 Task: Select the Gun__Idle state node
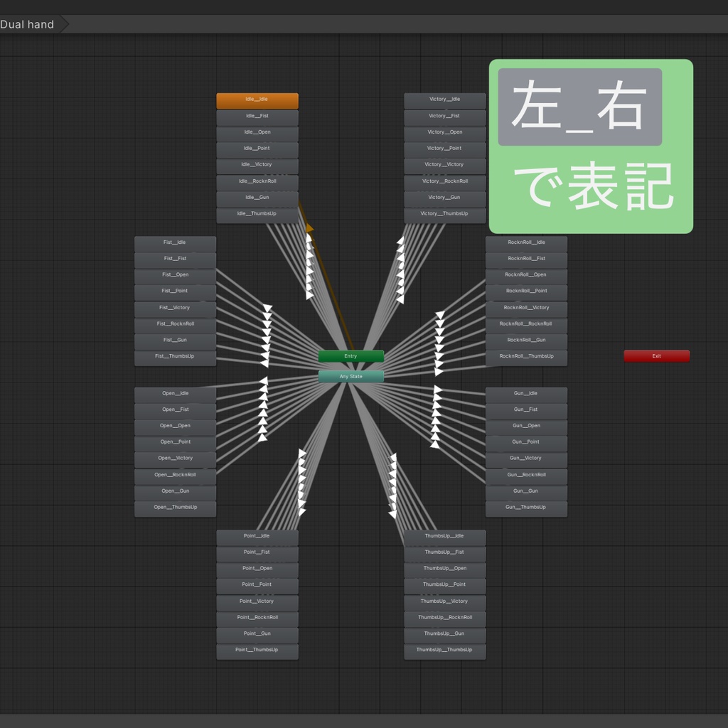pyautogui.click(x=527, y=395)
